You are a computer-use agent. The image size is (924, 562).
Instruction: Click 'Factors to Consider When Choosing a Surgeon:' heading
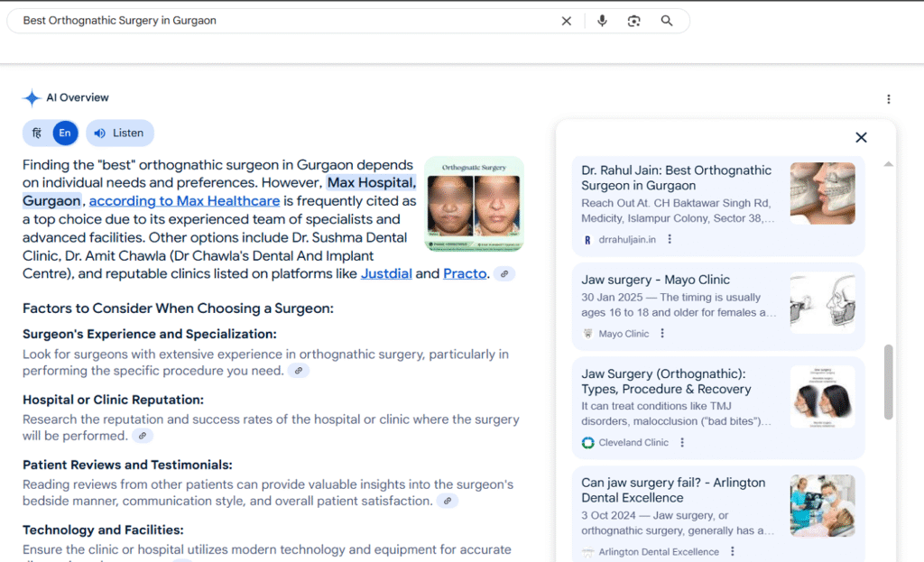click(178, 309)
